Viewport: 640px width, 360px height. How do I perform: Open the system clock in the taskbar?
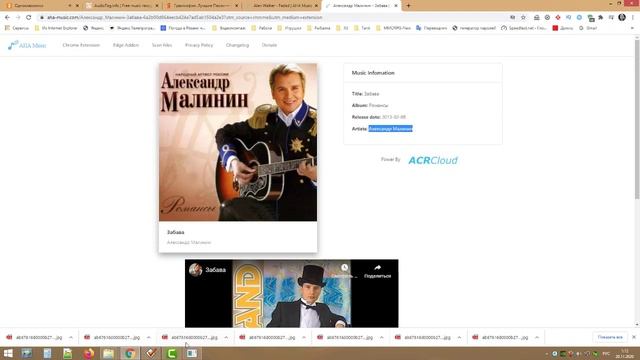pyautogui.click(x=625, y=353)
